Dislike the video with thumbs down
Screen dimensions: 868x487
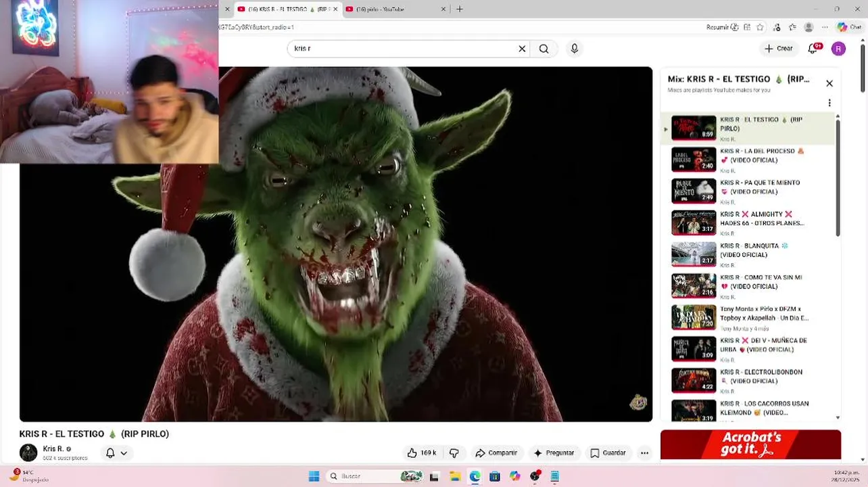[x=454, y=453]
